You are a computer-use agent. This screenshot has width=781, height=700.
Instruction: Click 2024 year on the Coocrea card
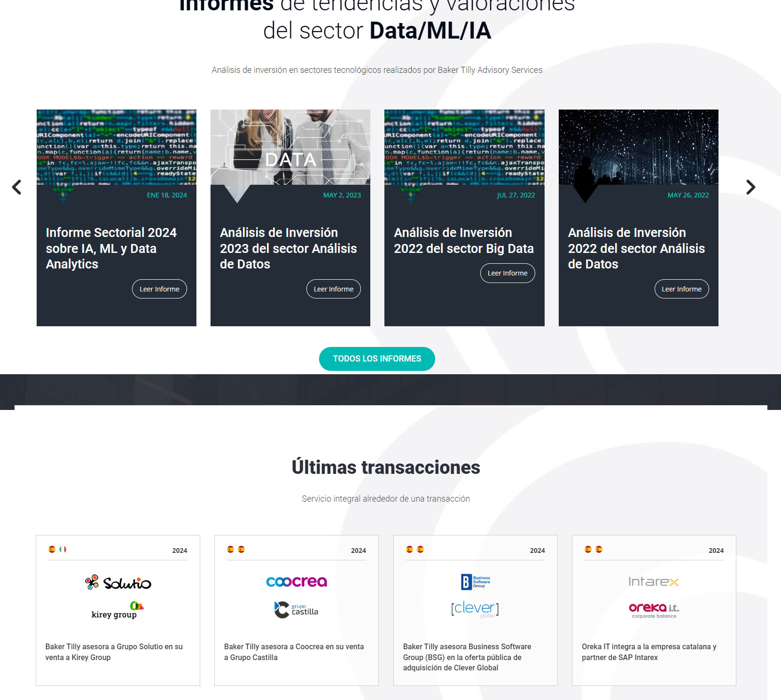[359, 551]
